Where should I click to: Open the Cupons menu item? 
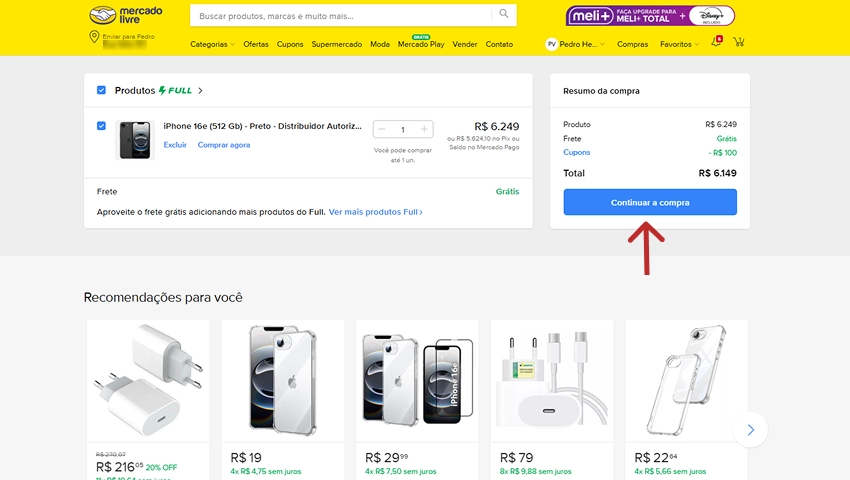[x=290, y=44]
